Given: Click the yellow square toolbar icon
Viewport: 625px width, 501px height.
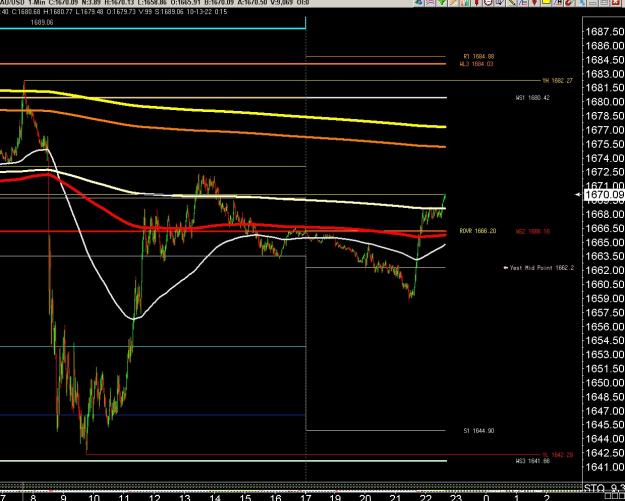Looking at the screenshot, I should point(546,2).
